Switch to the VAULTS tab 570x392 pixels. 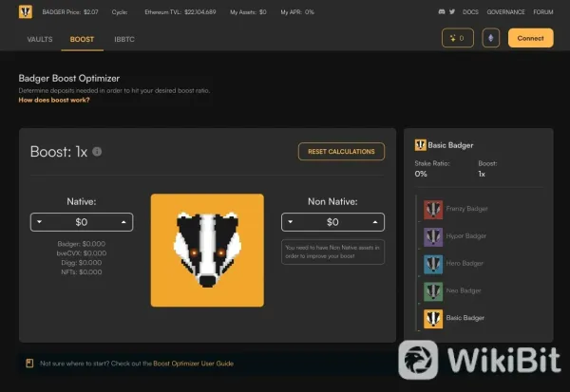[x=40, y=39]
